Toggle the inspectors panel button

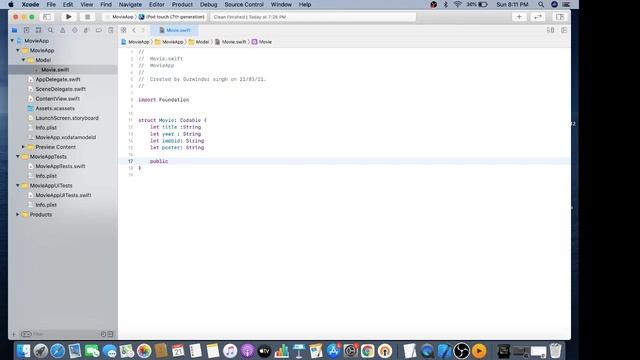(560, 17)
